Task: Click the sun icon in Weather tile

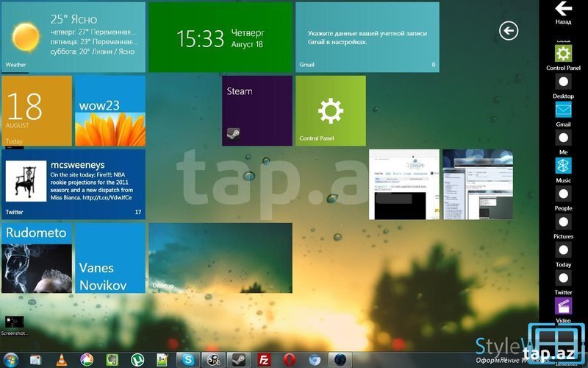Action: point(26,37)
